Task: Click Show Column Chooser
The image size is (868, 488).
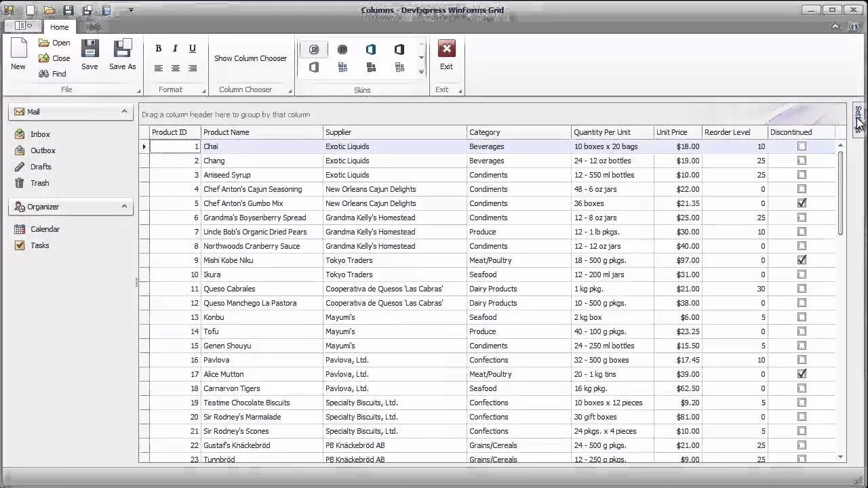Action: (x=251, y=58)
